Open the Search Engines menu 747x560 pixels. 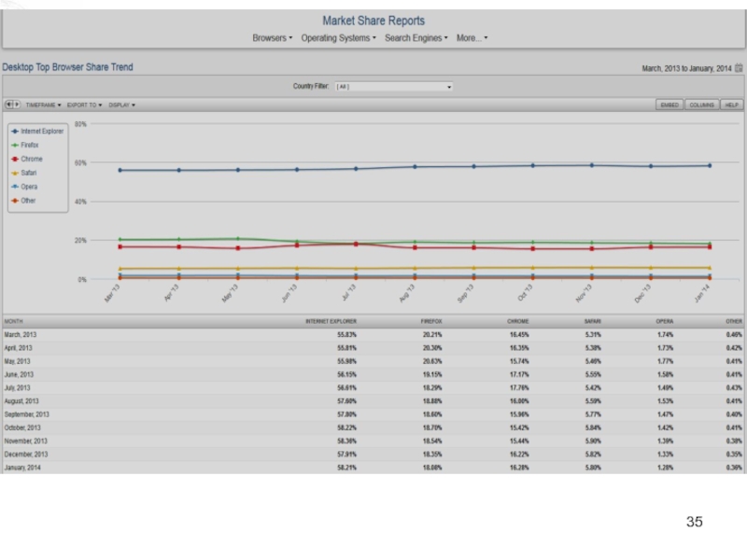(416, 38)
